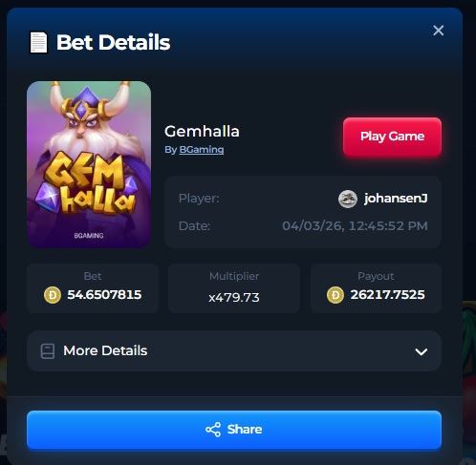476x465 pixels.
Task: Click the share network icon
Action: [213, 430]
